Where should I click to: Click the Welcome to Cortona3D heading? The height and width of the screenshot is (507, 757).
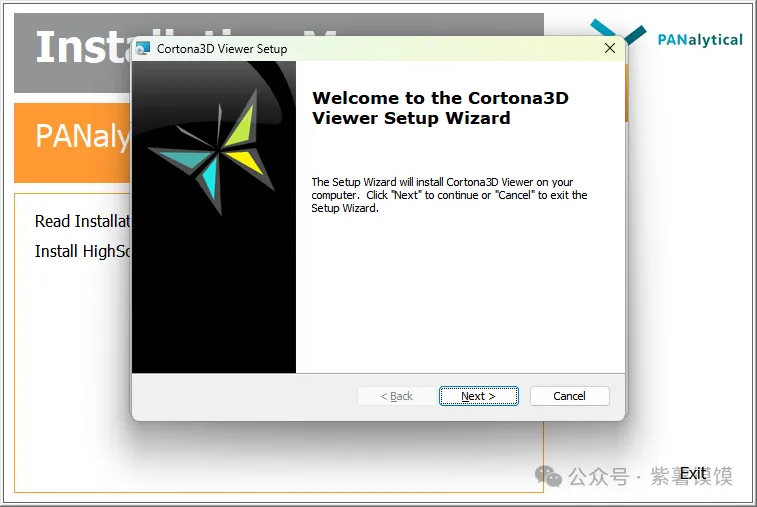tap(411, 108)
